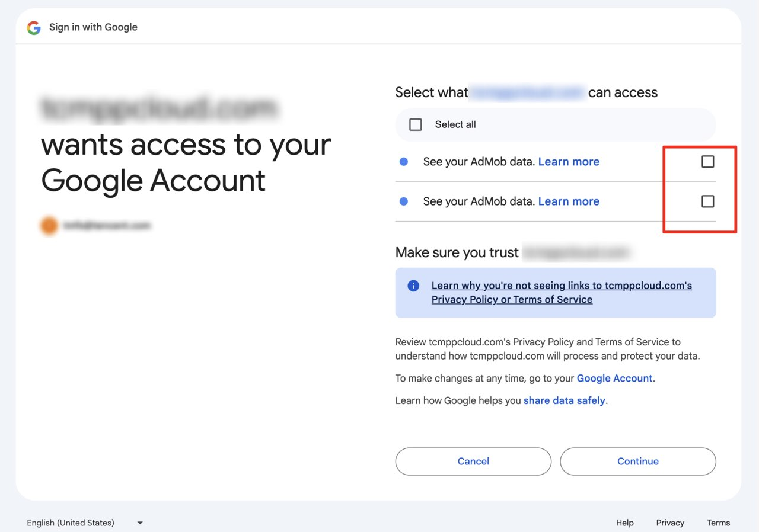Viewport: 759px width, 532px height.
Task: Click the language selector dropdown arrow
Action: [140, 523]
